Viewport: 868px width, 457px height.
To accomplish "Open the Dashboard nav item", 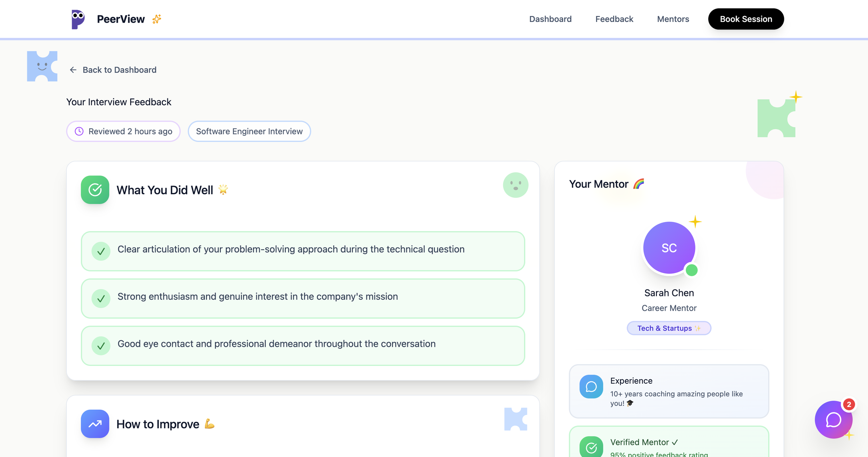I will [x=550, y=19].
